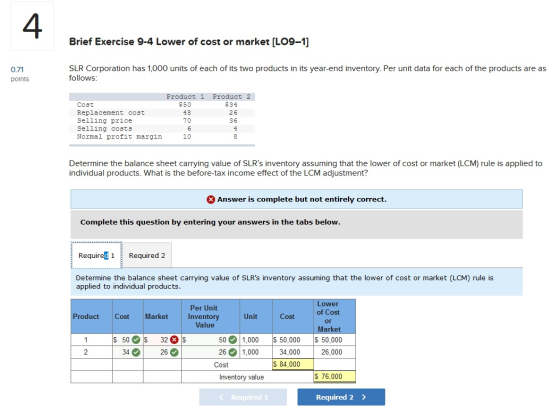Select the 'Selling price' row label
Viewport: 560px width, 414px height.
[x=104, y=121]
